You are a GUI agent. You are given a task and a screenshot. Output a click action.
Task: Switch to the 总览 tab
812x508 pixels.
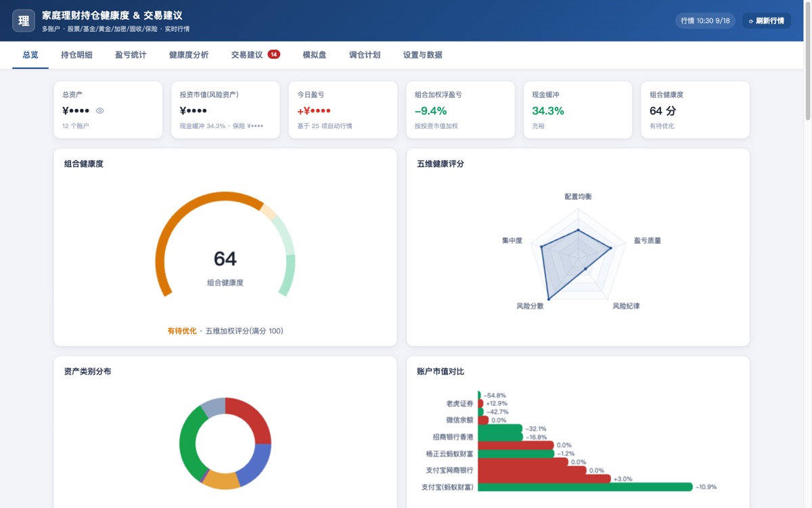click(30, 55)
